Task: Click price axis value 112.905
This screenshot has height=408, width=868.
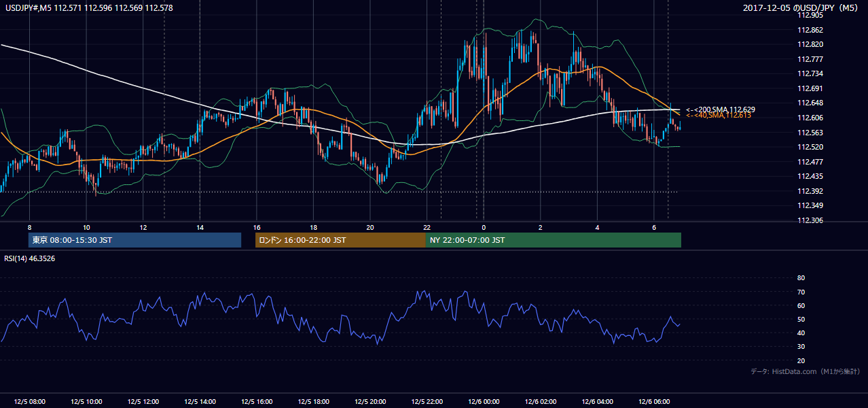Action: [x=811, y=15]
